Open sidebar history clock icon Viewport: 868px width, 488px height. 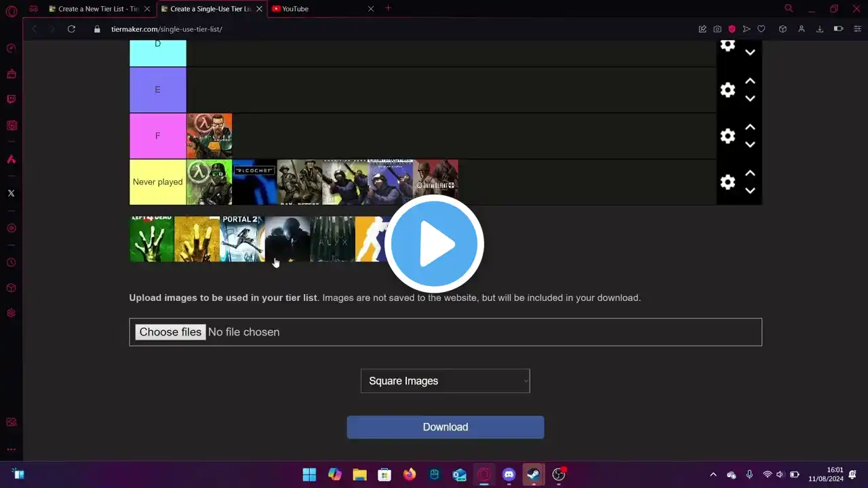(x=11, y=262)
